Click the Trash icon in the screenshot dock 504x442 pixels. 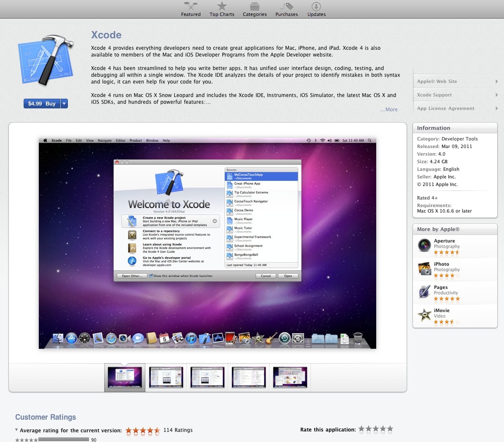pyautogui.click(x=358, y=339)
